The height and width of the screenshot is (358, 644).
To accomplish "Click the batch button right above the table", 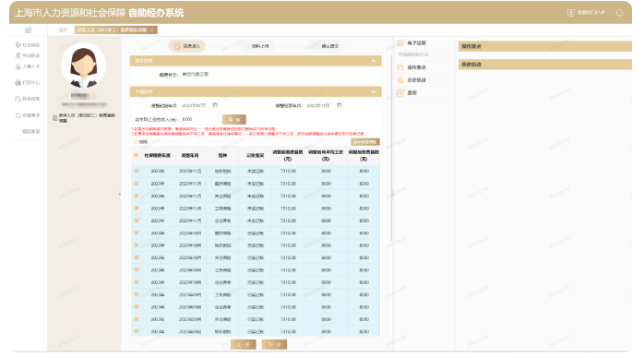I will [364, 142].
